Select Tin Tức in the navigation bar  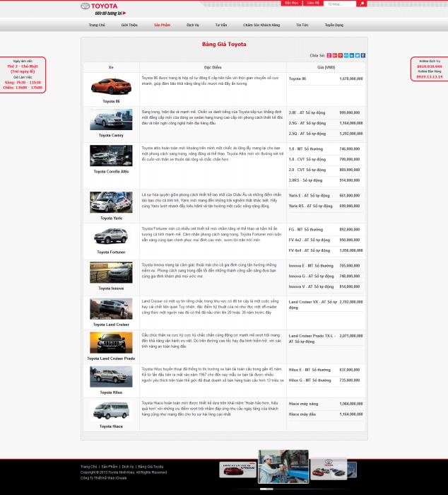click(x=302, y=25)
